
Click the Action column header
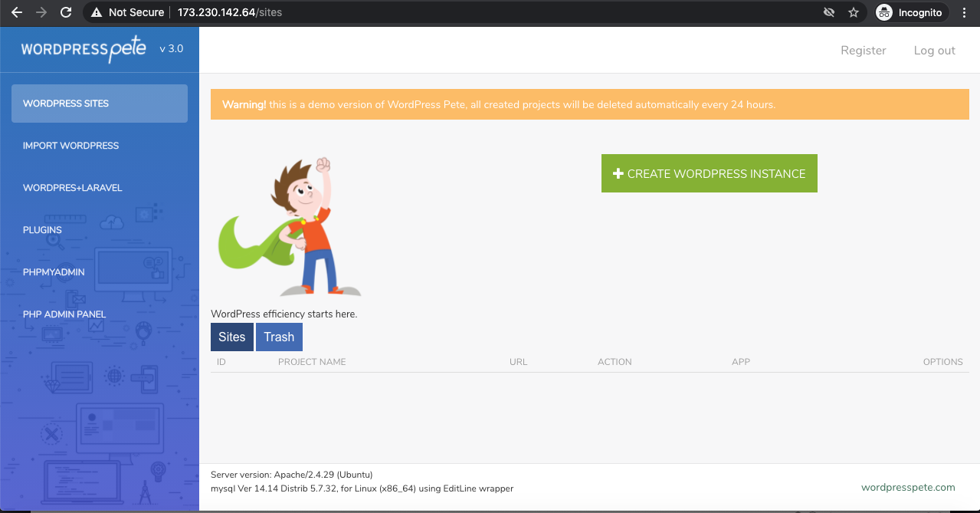615,362
